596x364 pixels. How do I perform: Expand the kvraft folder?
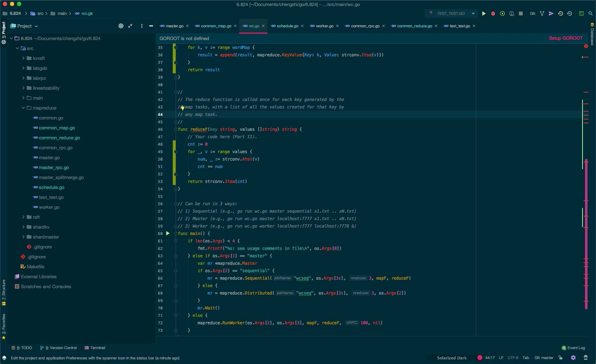coord(23,58)
